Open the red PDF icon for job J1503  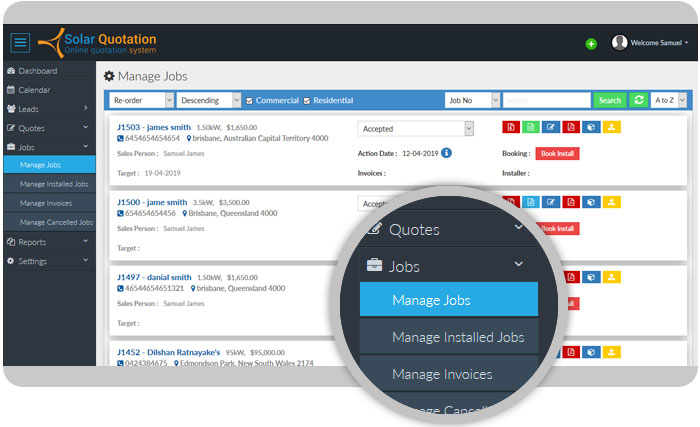[x=510, y=128]
